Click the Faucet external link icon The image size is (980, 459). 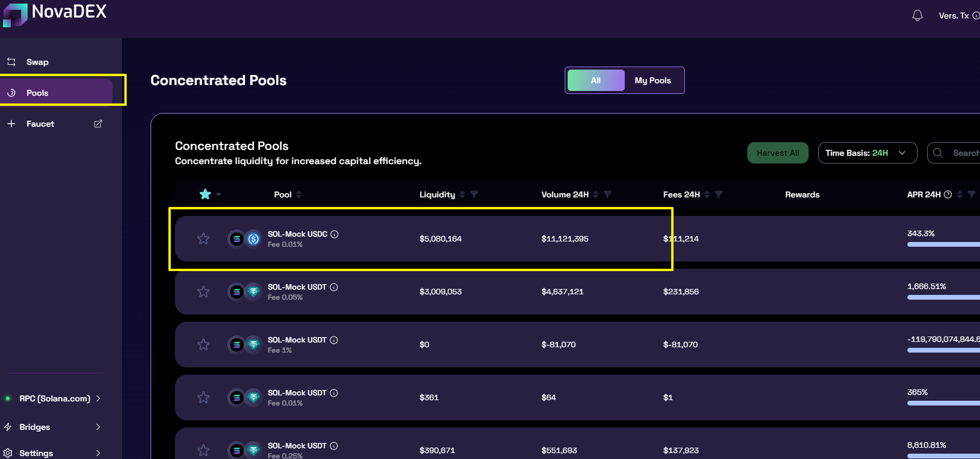(98, 124)
